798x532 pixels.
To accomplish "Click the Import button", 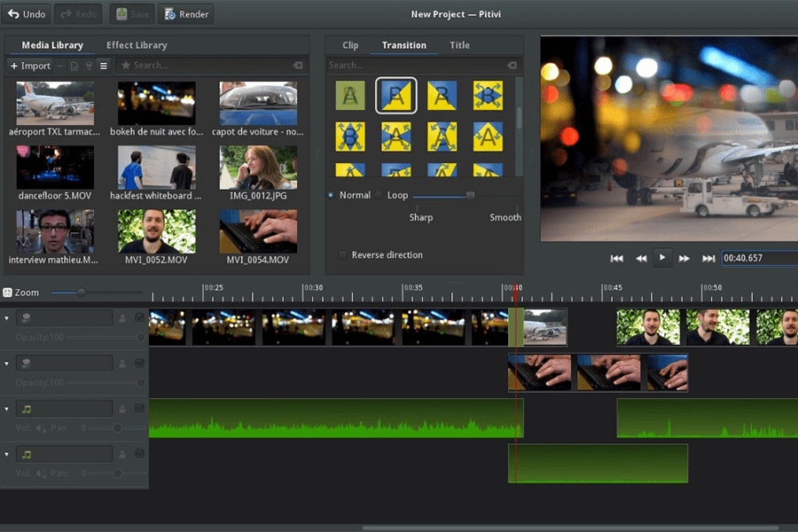I will (30, 66).
